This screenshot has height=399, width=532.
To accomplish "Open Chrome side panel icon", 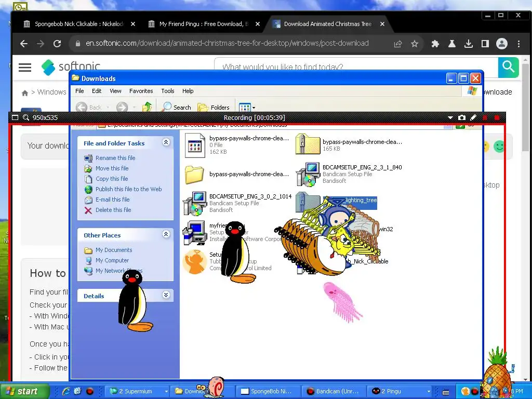I will [485, 44].
